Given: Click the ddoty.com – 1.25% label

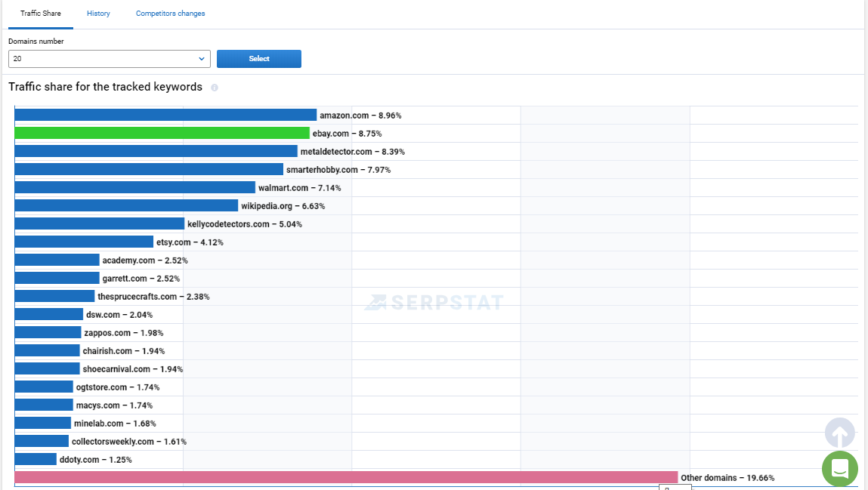Looking at the screenshot, I should coord(96,460).
